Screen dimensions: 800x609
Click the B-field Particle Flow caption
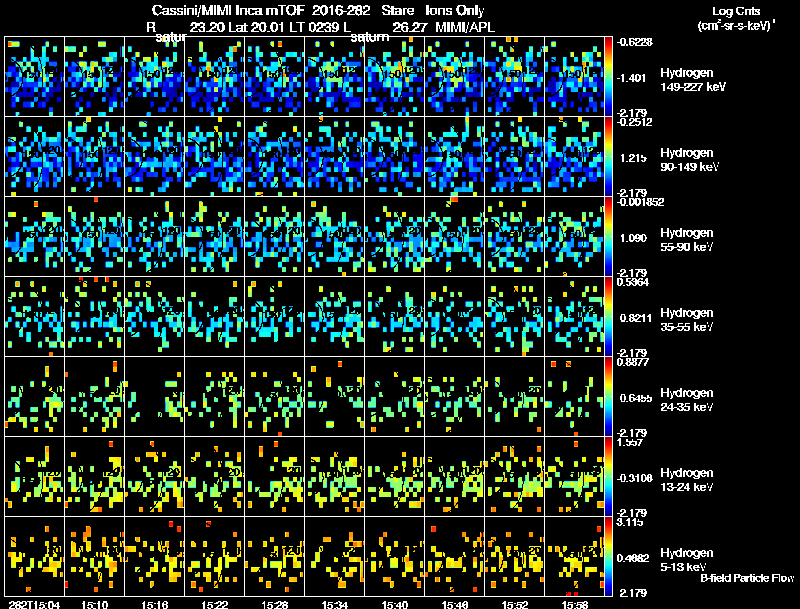click(x=747, y=578)
